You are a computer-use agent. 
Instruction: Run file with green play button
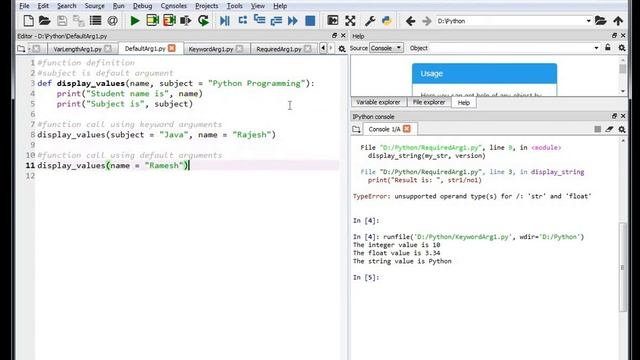pos(135,21)
